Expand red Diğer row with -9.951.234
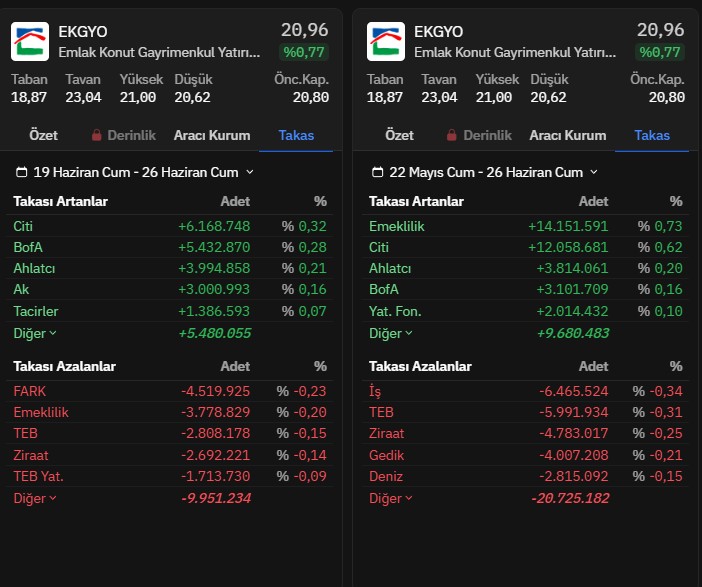The width and height of the screenshot is (702, 587). (35, 498)
